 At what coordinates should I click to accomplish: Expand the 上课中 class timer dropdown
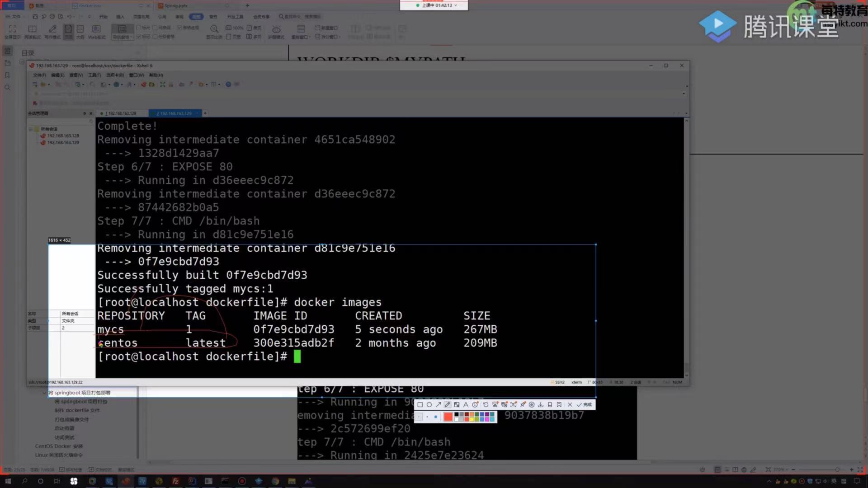click(456, 5)
